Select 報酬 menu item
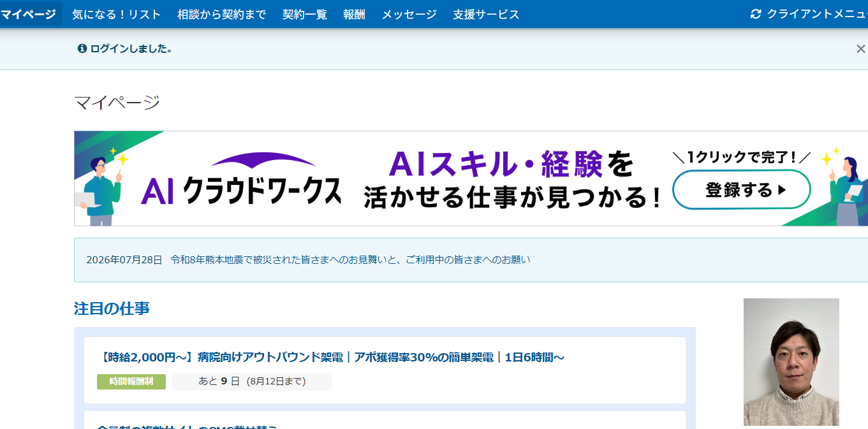The width and height of the screenshot is (868, 429). pyautogui.click(x=354, y=14)
